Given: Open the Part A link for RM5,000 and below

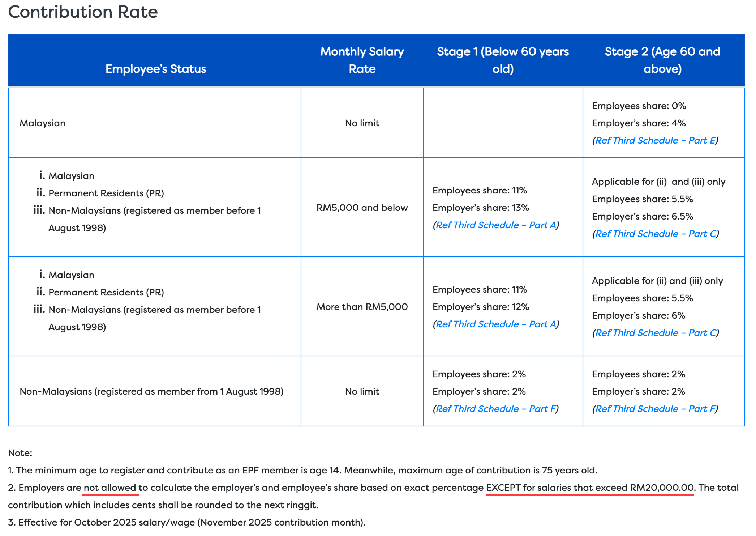Looking at the screenshot, I should pyautogui.click(x=495, y=225).
